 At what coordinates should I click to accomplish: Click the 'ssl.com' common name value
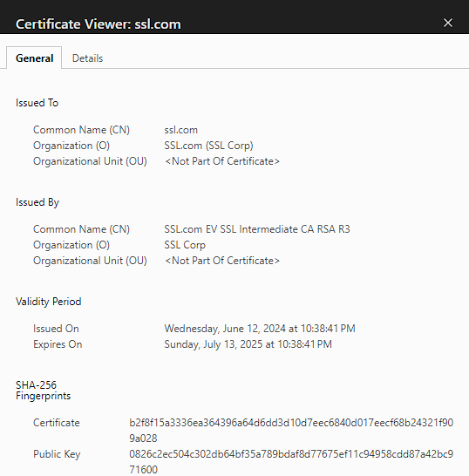click(x=181, y=130)
